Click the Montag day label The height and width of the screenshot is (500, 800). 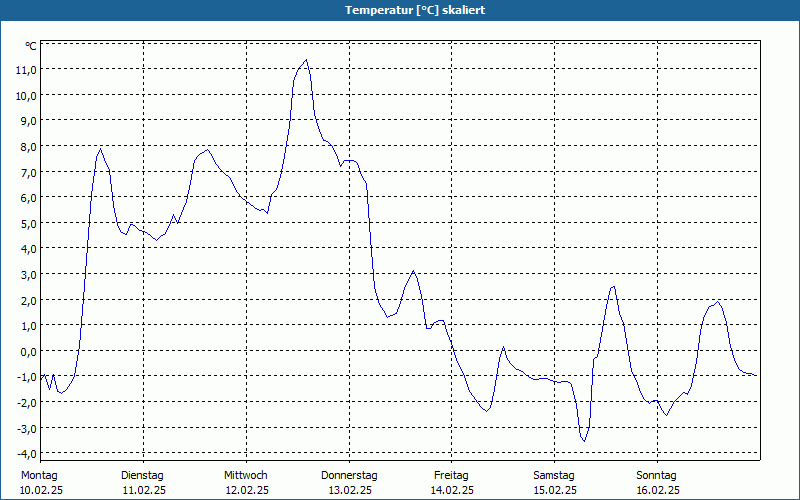[39, 476]
